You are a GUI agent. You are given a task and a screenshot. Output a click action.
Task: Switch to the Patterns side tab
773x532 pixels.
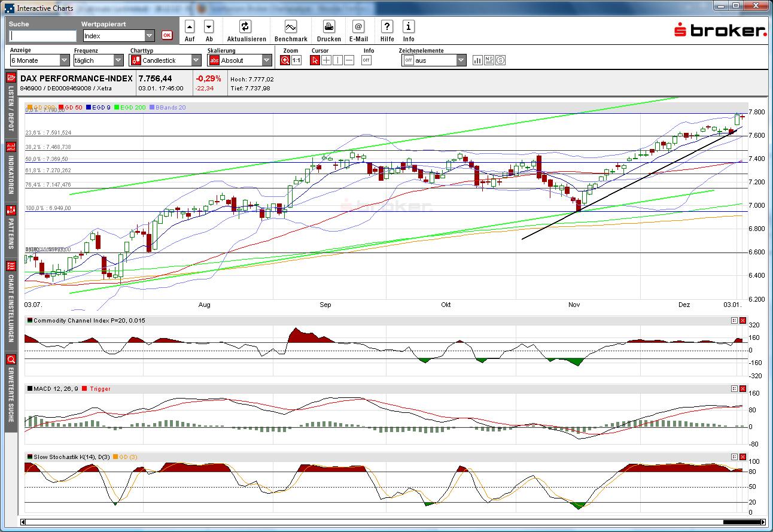[x=11, y=229]
